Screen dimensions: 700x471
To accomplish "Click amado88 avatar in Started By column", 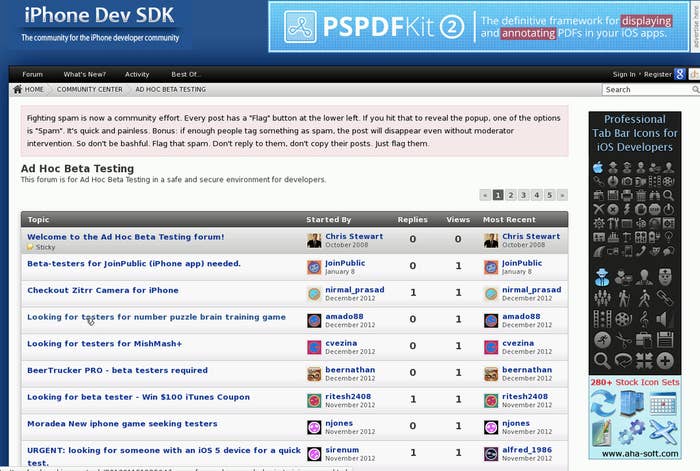I will click(314, 321).
